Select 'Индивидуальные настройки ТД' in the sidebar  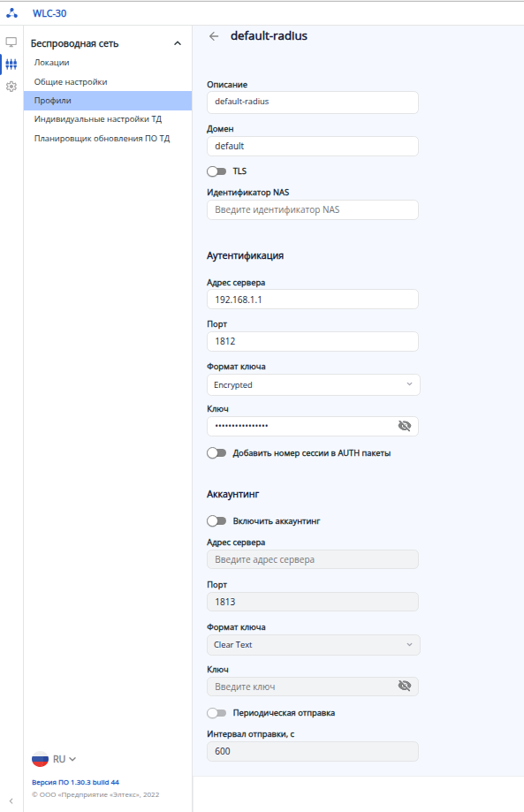pos(98,119)
